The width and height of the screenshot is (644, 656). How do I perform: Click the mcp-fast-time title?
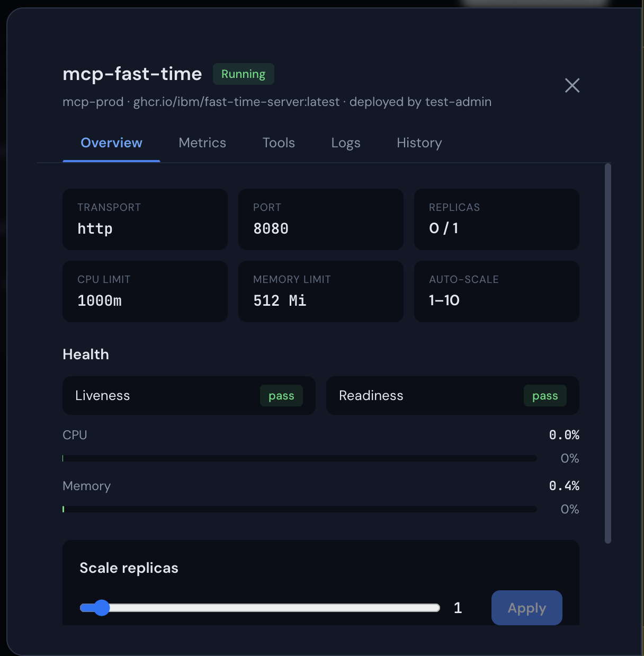point(132,74)
